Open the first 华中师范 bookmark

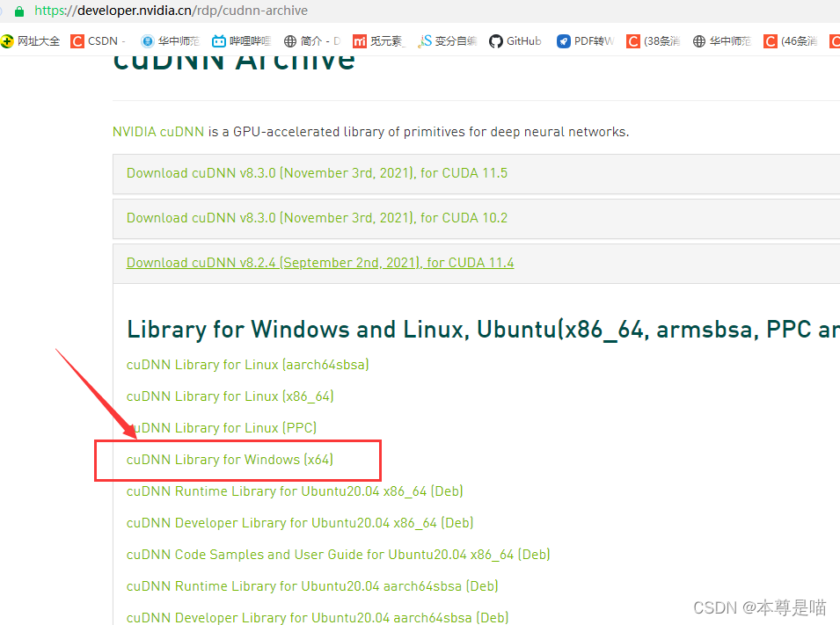coord(170,41)
